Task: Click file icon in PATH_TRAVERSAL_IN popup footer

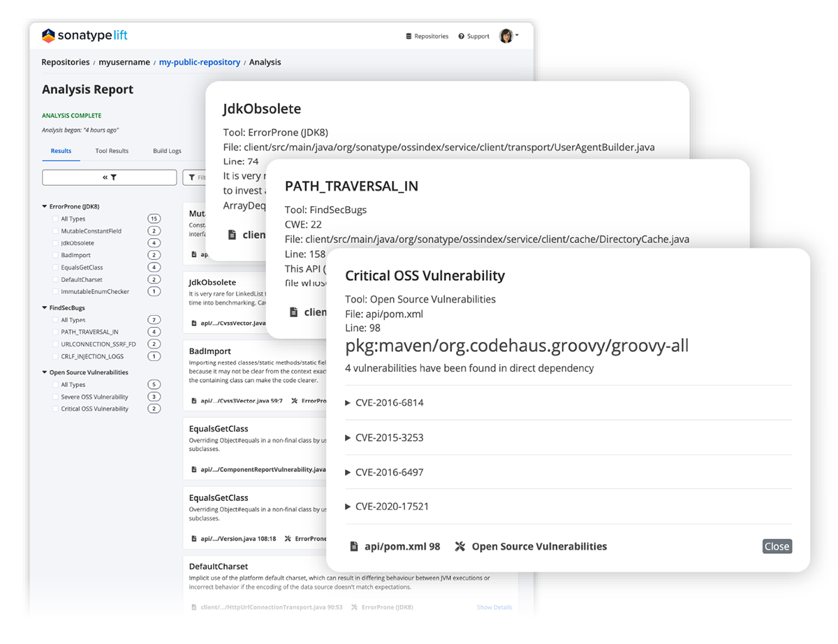Action: [294, 312]
